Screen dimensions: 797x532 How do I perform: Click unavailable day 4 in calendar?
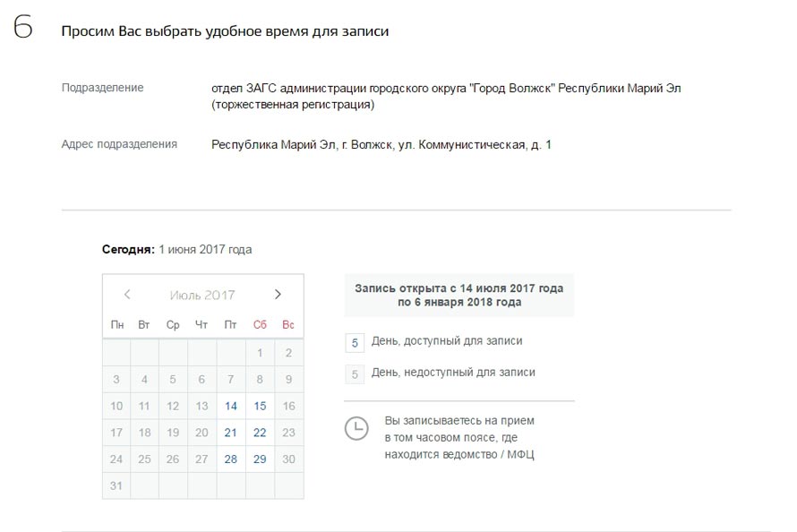click(x=144, y=379)
